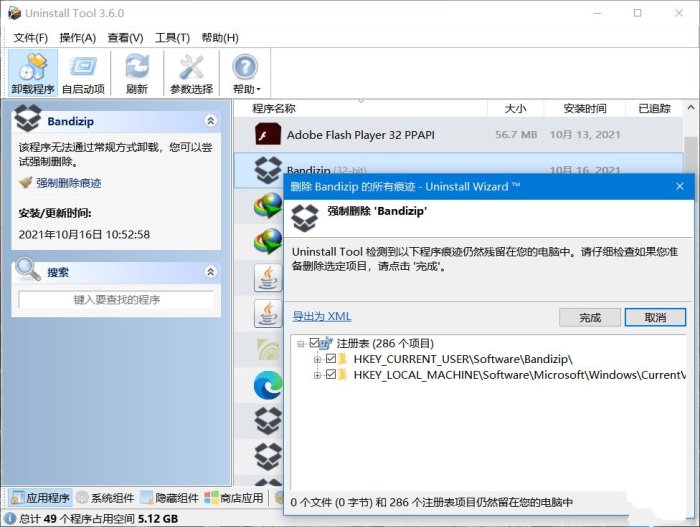Click the 导出为 XML link
Screen dimensions: 700x527
pos(322,317)
